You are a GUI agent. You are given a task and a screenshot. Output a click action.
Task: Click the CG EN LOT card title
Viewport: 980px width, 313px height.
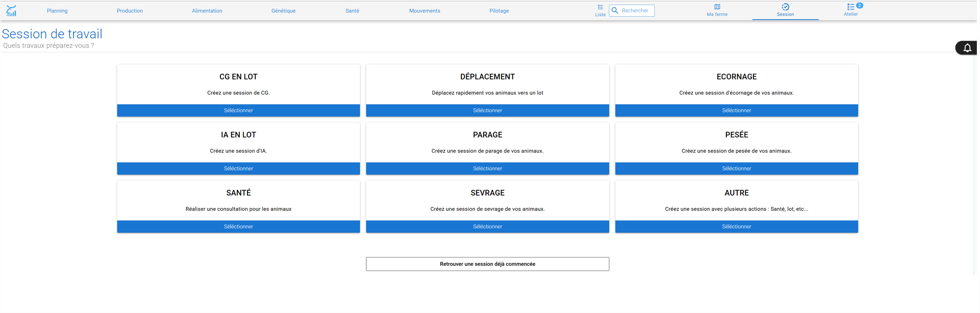tap(238, 77)
